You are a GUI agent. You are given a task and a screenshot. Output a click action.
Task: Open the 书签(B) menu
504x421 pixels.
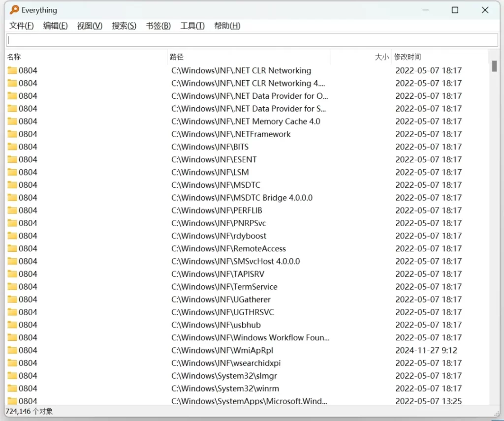(158, 26)
